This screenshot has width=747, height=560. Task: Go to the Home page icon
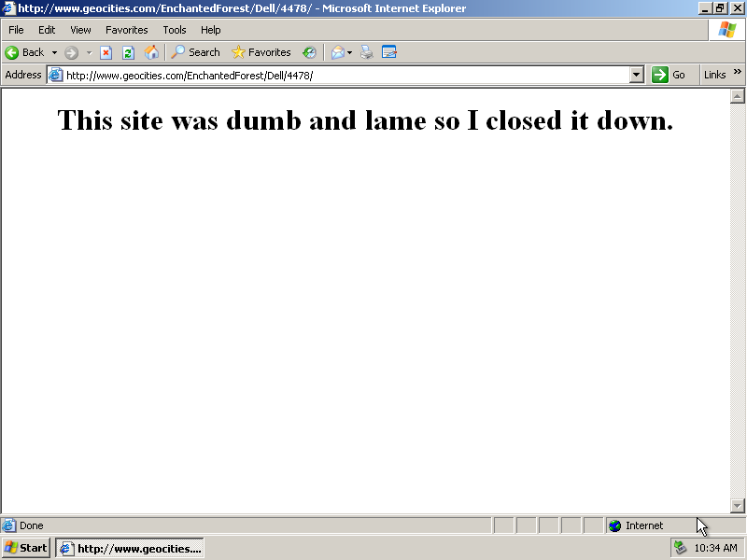[151, 52]
